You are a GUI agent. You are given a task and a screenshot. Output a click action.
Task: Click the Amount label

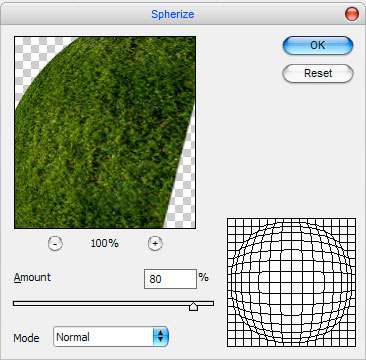coord(32,277)
